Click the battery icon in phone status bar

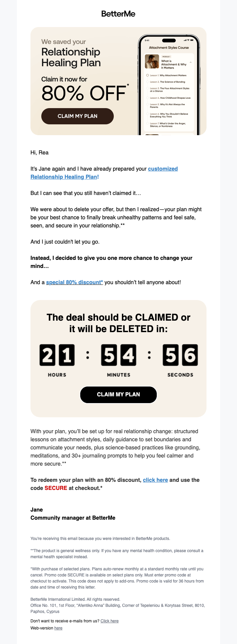point(192,40)
